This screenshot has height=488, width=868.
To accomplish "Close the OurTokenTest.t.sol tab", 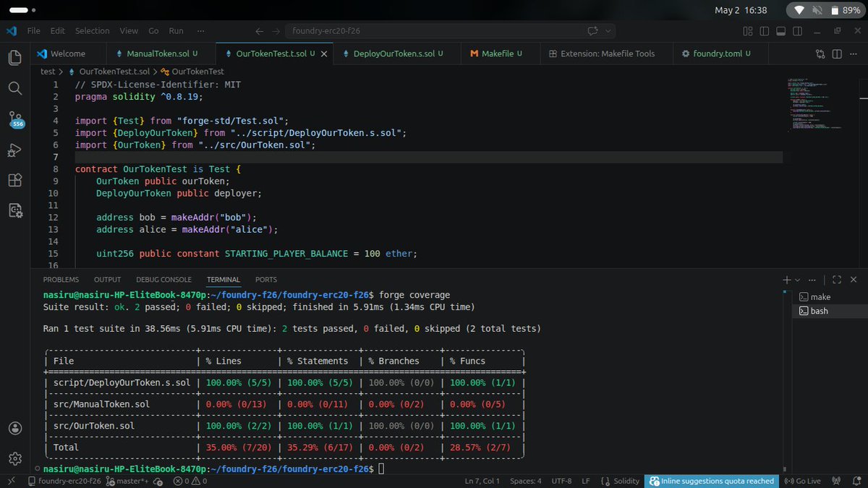I will coord(324,53).
